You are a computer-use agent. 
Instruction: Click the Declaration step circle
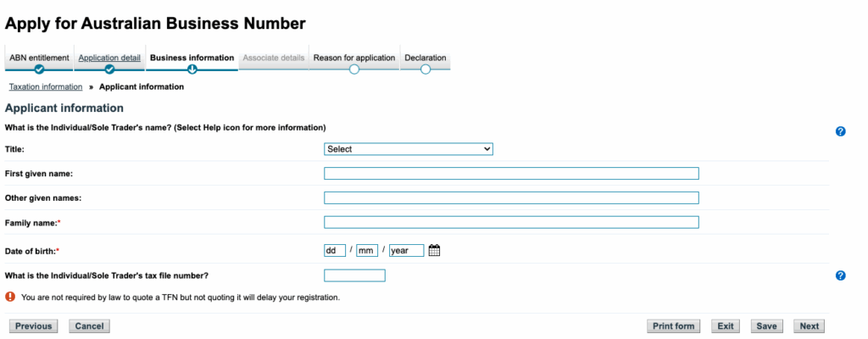426,69
